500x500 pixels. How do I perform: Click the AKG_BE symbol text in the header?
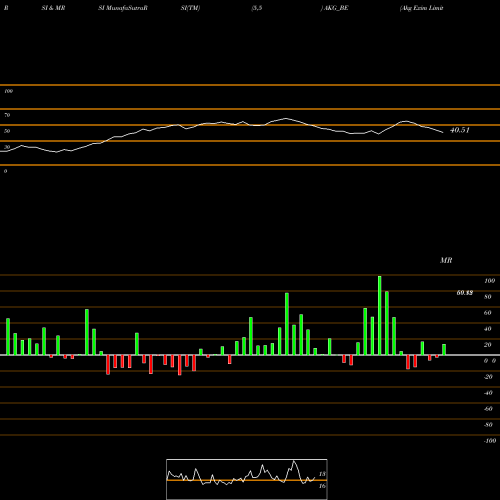pyautogui.click(x=335, y=8)
